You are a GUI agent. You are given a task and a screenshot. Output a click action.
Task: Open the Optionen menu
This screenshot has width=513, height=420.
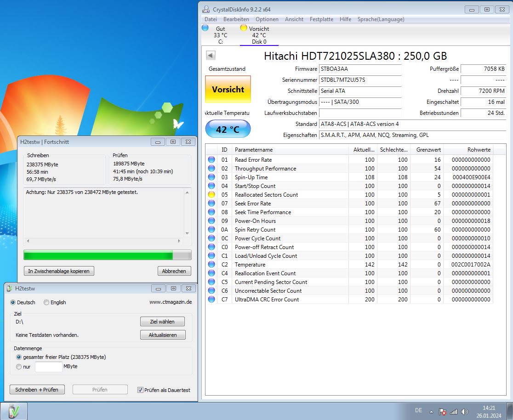(x=267, y=19)
